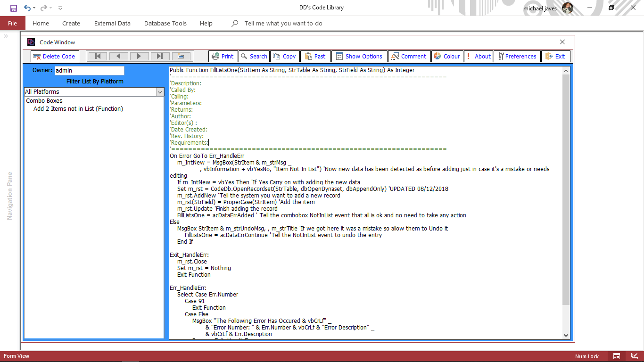
Task: Jump to the last code record
Action: click(x=160, y=56)
